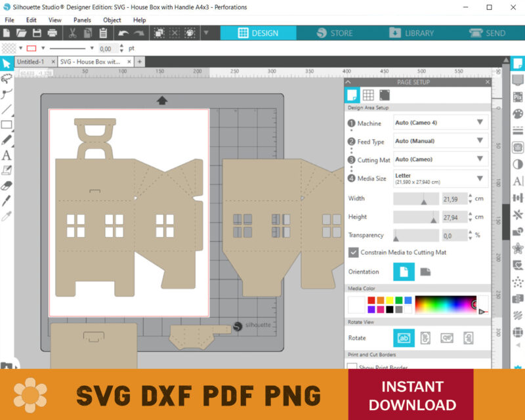
Task: Click the Undo arrow
Action: [x=123, y=33]
